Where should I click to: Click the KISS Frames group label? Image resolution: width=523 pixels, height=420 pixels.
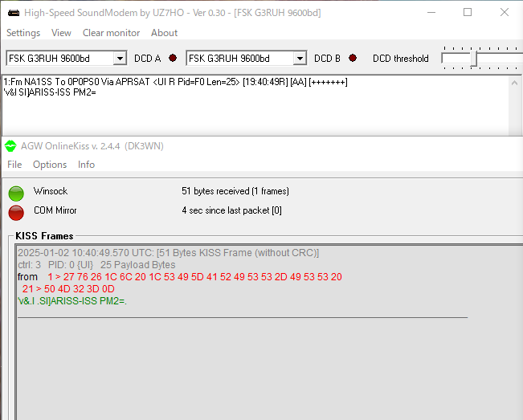(x=44, y=235)
